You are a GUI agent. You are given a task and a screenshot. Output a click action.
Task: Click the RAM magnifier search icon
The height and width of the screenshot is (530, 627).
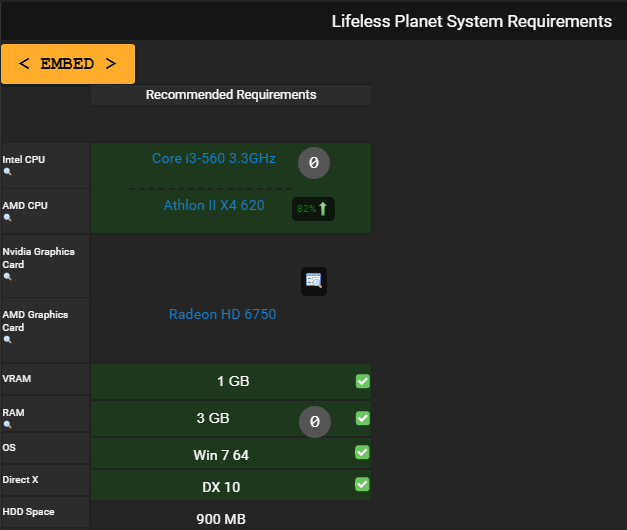[7, 425]
